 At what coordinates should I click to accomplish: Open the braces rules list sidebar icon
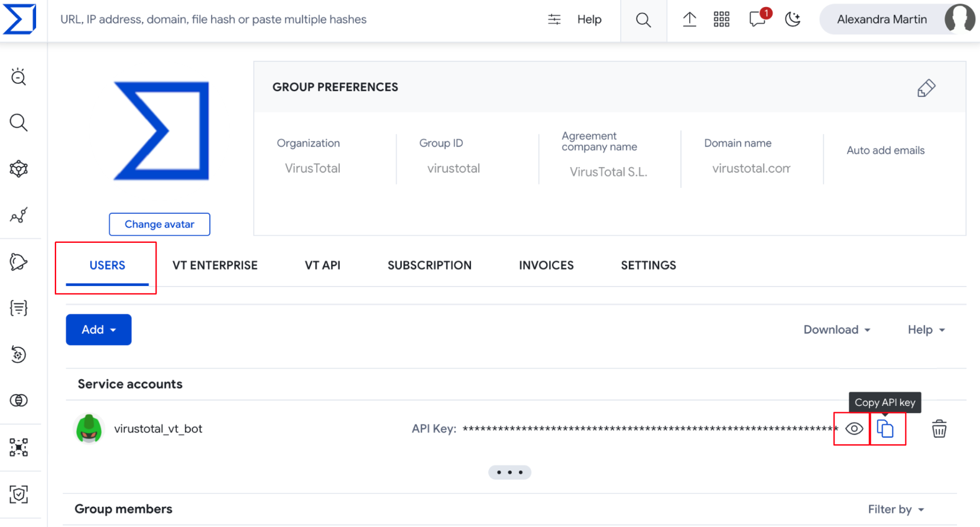(x=19, y=308)
